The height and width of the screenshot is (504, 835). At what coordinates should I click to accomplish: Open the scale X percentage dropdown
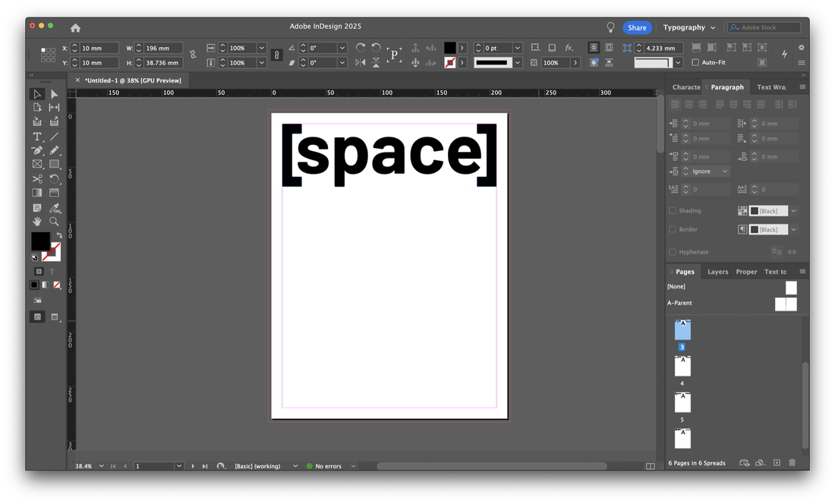(x=262, y=48)
